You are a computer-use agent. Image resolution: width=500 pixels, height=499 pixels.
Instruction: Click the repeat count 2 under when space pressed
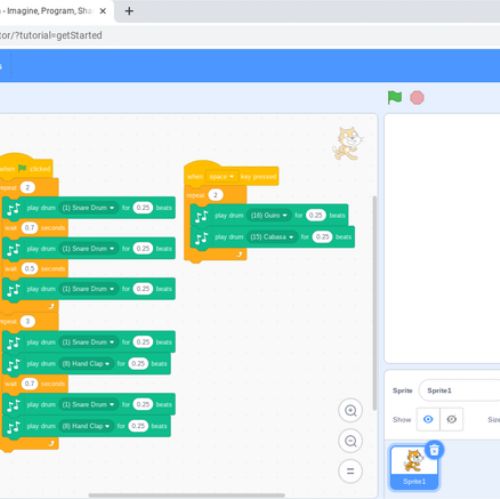click(215, 195)
